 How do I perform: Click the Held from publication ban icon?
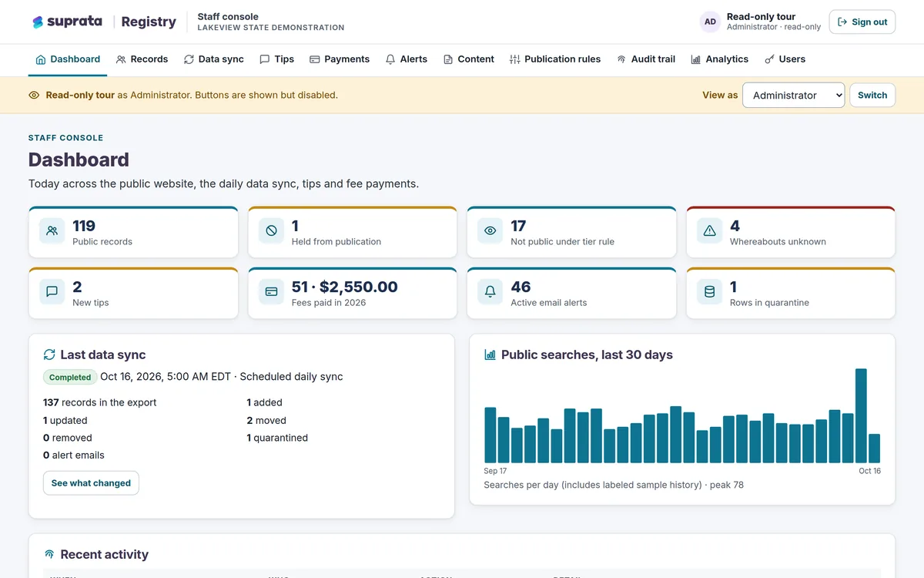pyautogui.click(x=271, y=230)
